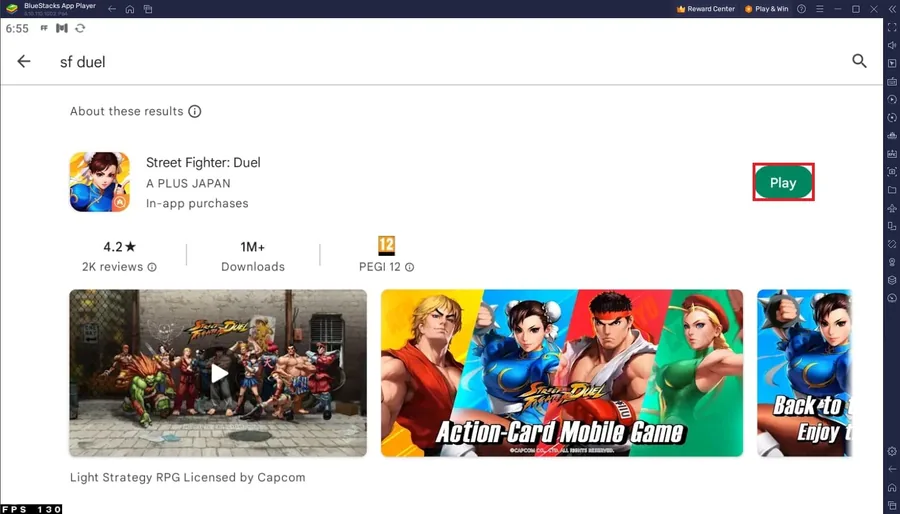The height and width of the screenshot is (514, 900).
Task: Click BlueStacks title bar back arrow
Action: coord(112,9)
